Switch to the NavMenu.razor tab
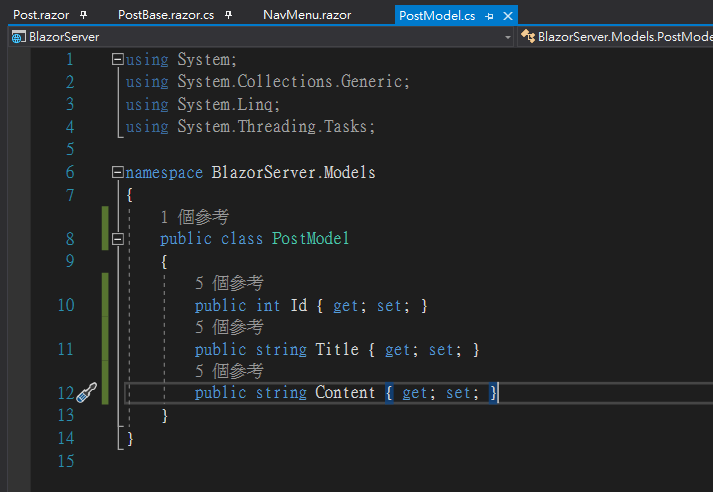713x492 pixels. tap(307, 15)
